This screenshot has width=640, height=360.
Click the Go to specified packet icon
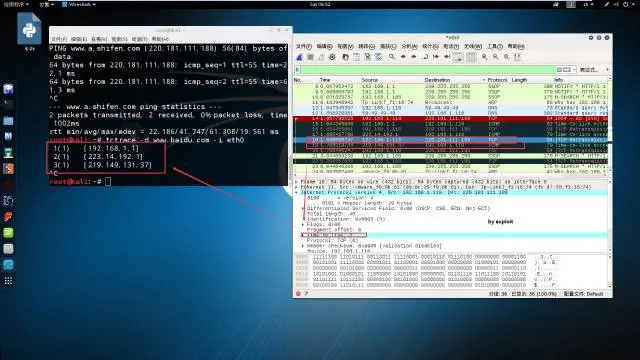click(425, 57)
